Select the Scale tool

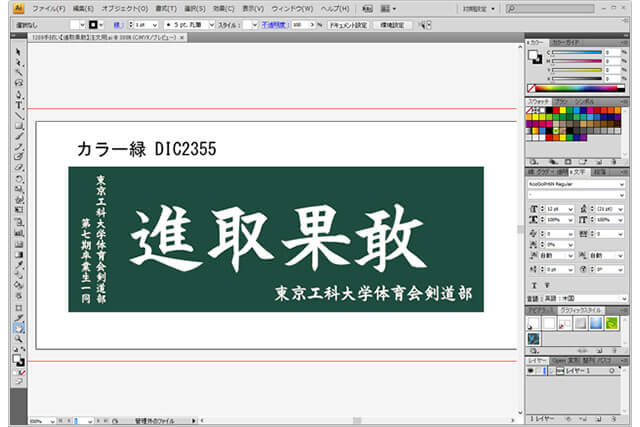pyautogui.click(x=18, y=189)
